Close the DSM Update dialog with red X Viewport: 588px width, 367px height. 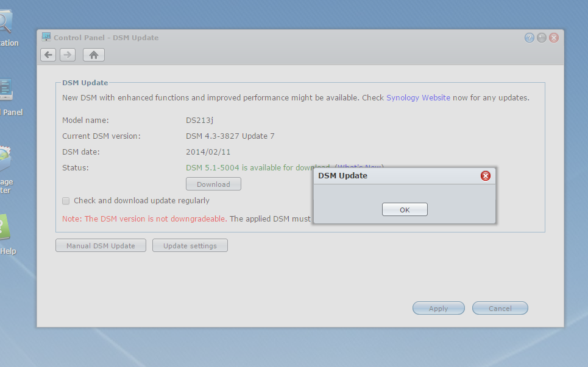(x=486, y=176)
